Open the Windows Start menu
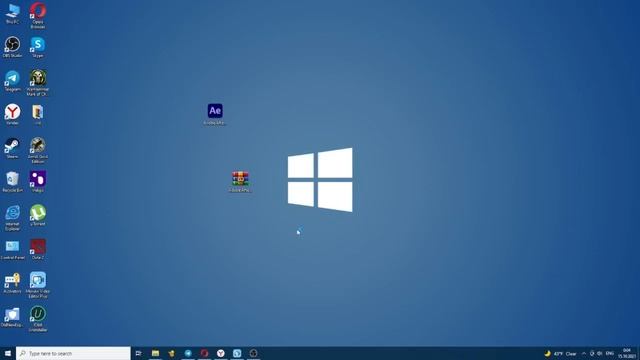 click(x=8, y=353)
